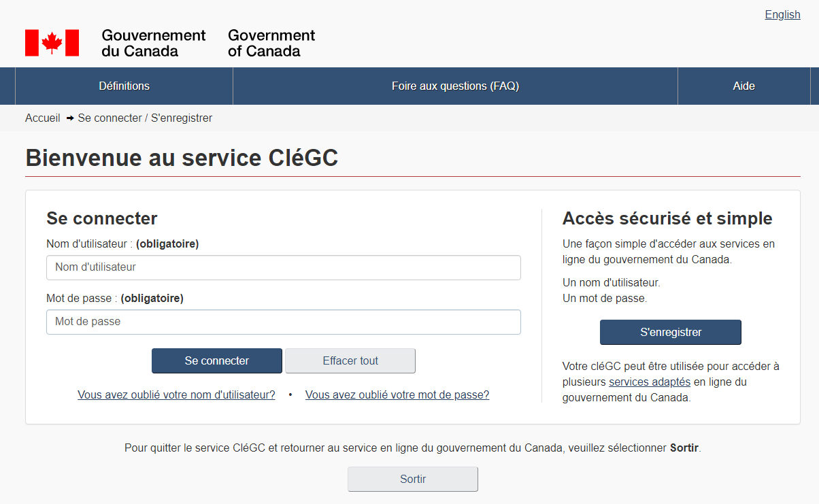Image resolution: width=819 pixels, height=504 pixels.
Task: Go to the Aide menu item
Action: click(x=743, y=86)
